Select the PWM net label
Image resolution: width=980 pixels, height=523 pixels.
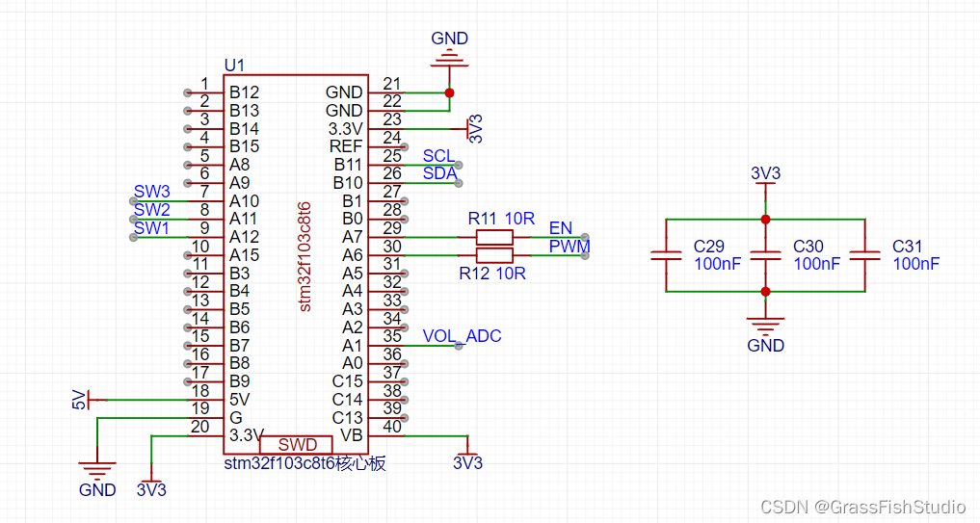point(569,247)
